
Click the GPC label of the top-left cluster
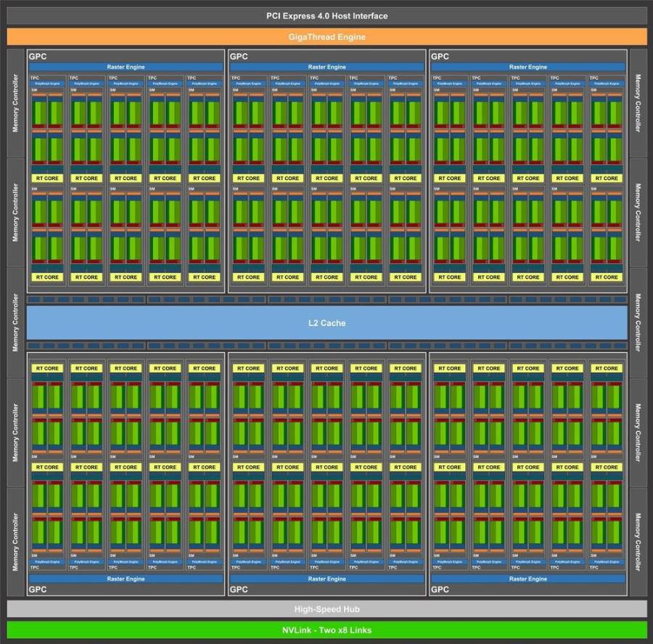(38, 57)
